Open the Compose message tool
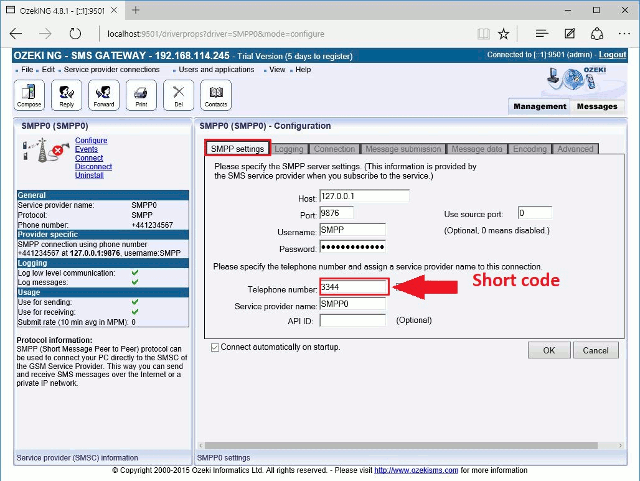The image size is (640, 481). coord(29,95)
